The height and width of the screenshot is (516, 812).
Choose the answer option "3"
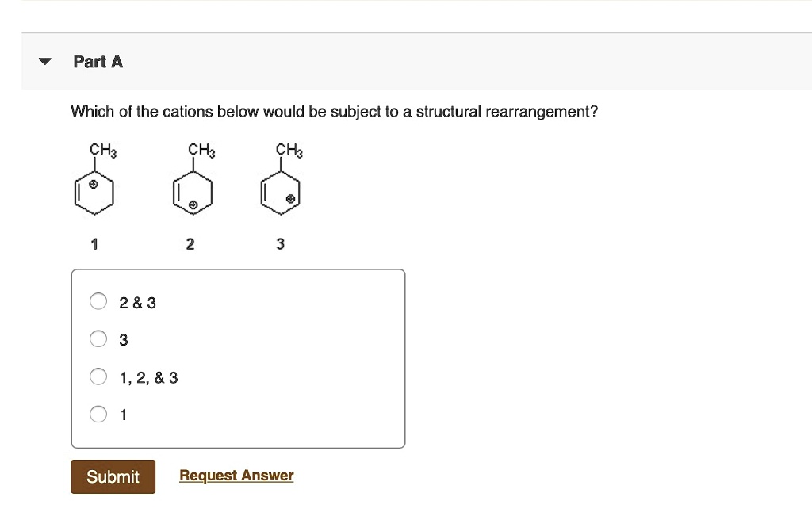click(98, 338)
